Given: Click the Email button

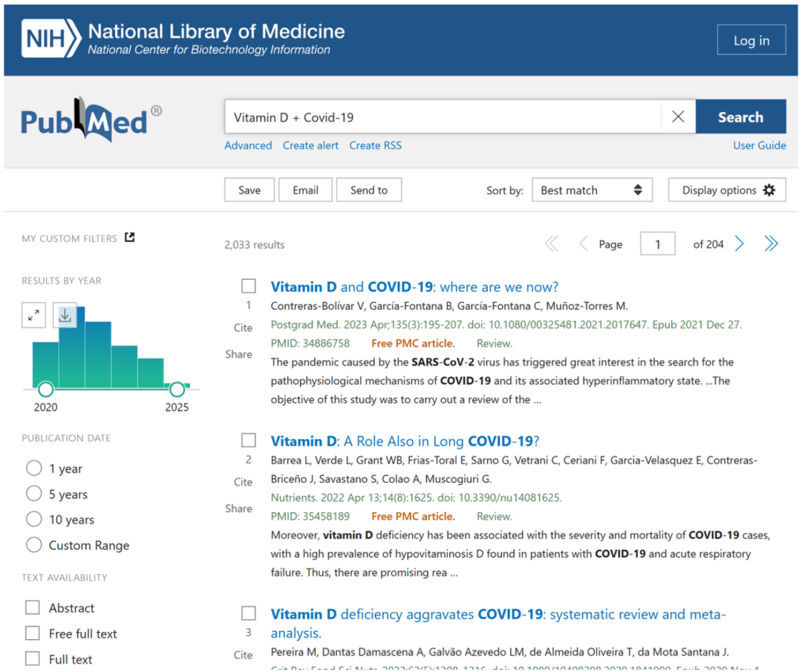Looking at the screenshot, I should tap(305, 190).
